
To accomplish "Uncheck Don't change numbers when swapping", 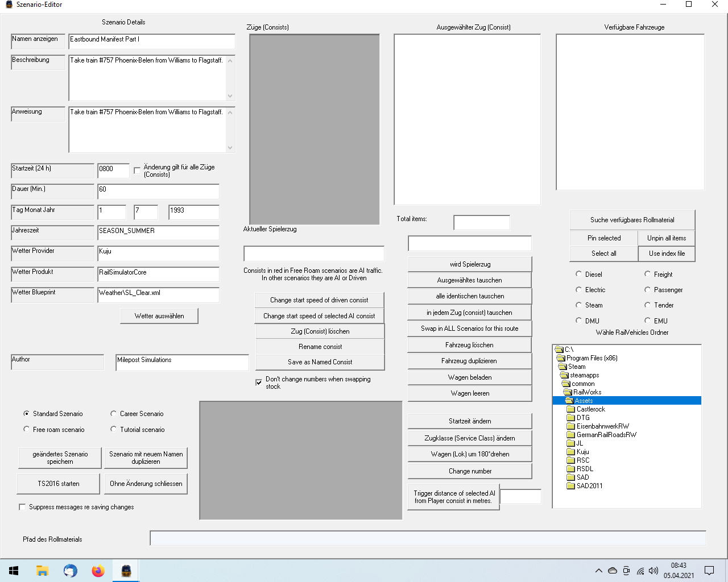I will [259, 383].
